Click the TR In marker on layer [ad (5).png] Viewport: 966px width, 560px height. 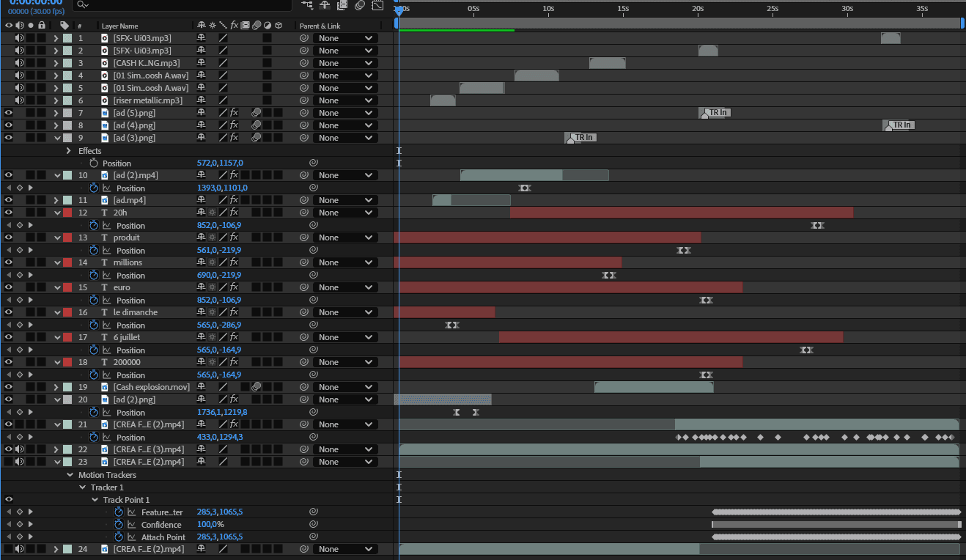click(x=716, y=113)
